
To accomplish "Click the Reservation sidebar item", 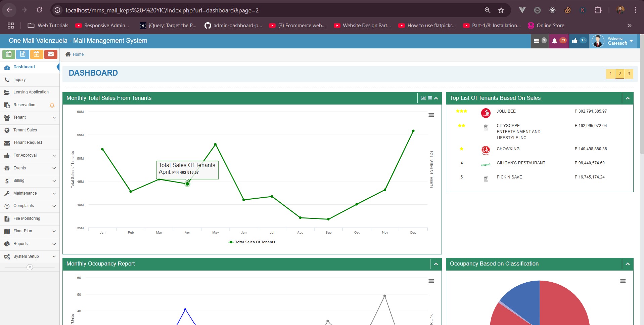I will (x=30, y=105).
